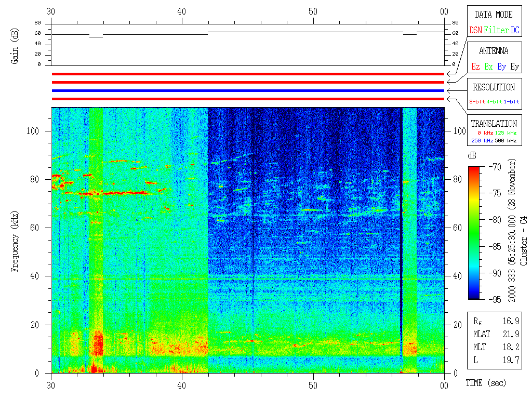Click the blue By antenna label
Viewport: 532px width, 399px height.
[x=501, y=67]
